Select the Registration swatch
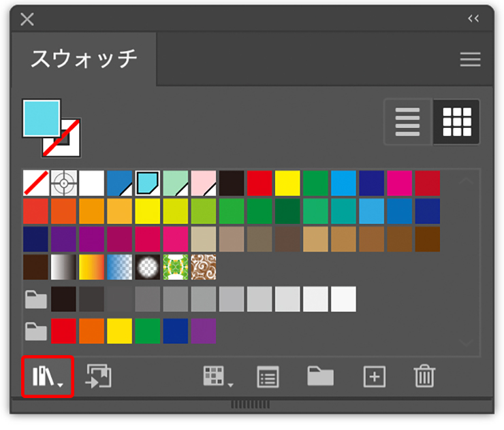 click(63, 183)
